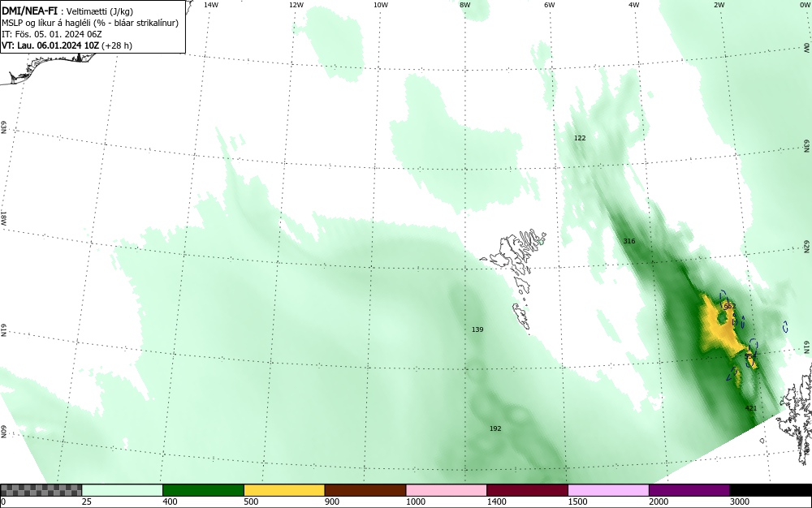Click the CAPE value 652 label
Image resolution: width=812 pixels, height=508 pixels.
point(730,306)
